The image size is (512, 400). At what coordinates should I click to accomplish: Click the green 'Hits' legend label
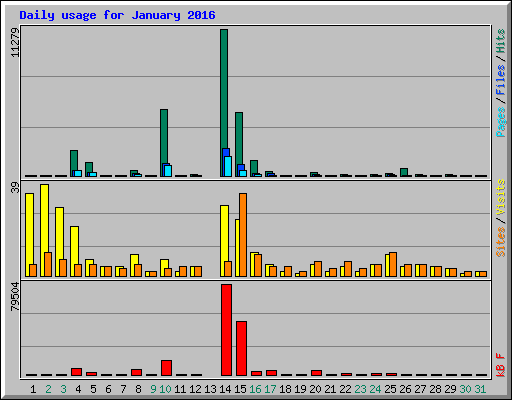(501, 41)
